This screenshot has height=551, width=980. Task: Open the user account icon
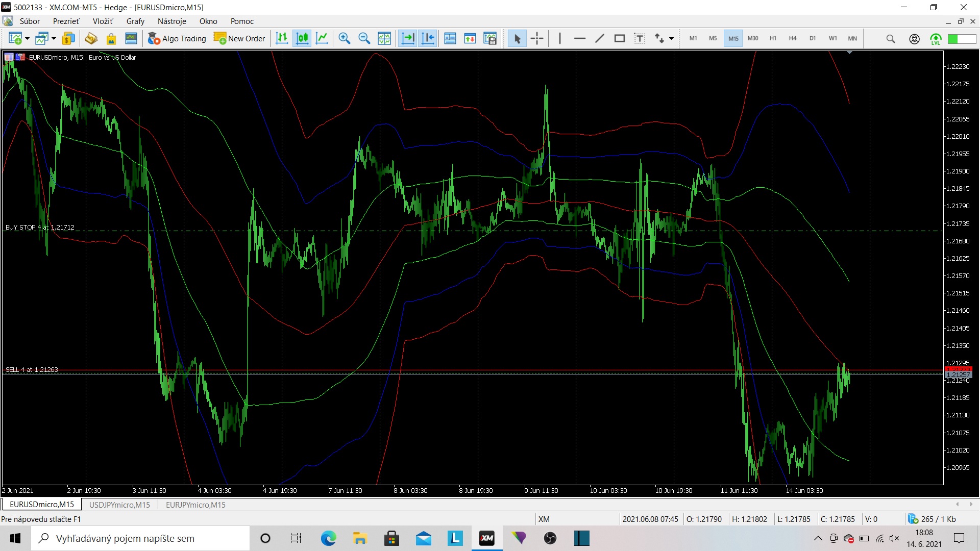914,39
